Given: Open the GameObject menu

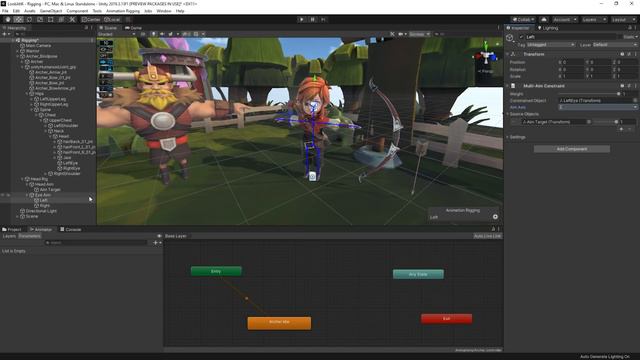Looking at the screenshot, I should [x=51, y=11].
